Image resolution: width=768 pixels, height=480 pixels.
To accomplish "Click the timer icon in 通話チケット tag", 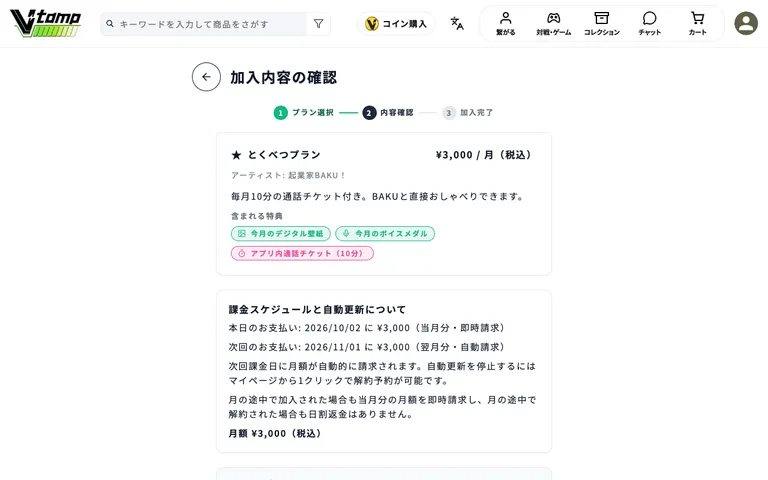I will (x=242, y=253).
